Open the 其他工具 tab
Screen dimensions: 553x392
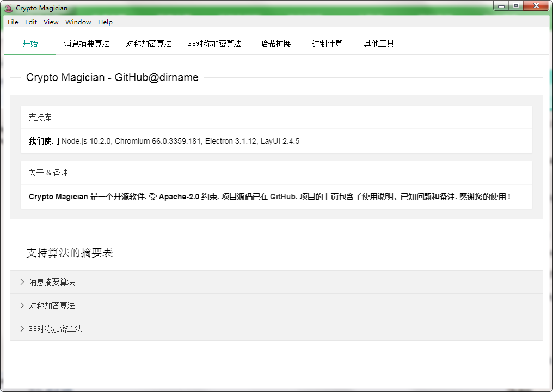tap(379, 44)
